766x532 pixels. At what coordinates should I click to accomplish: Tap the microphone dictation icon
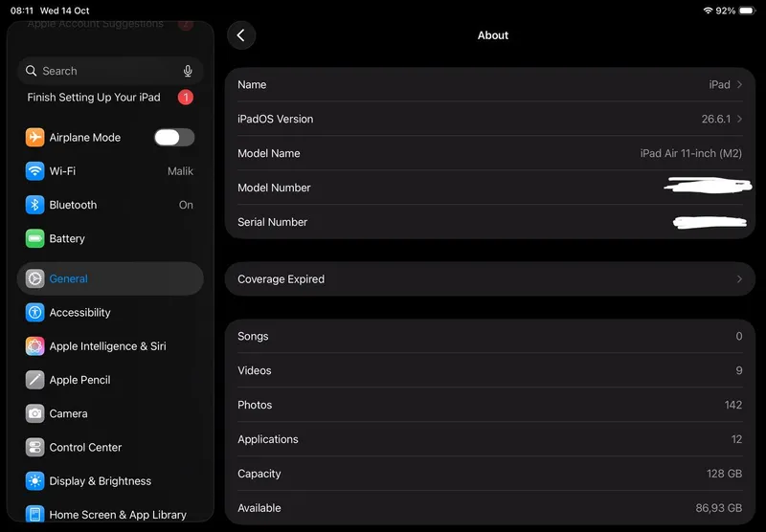tap(188, 71)
